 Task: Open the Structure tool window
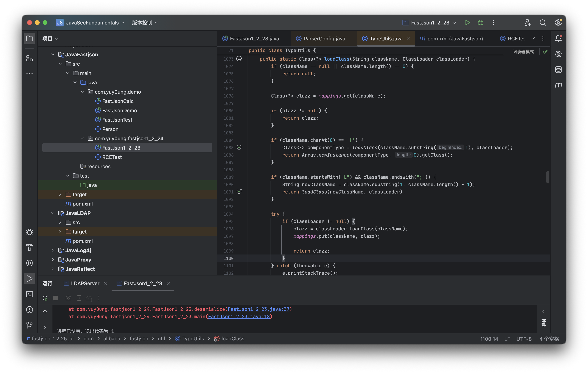coord(29,58)
